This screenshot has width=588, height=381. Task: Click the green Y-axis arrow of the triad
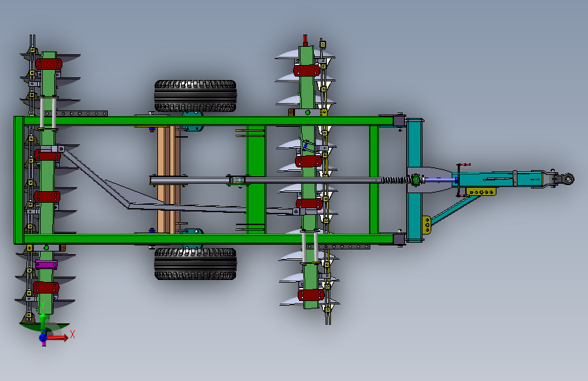pos(43,323)
